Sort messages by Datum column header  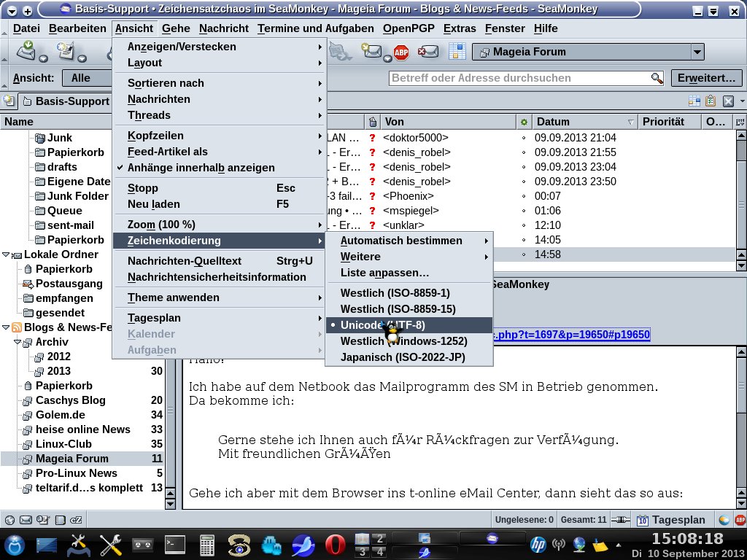click(584, 122)
